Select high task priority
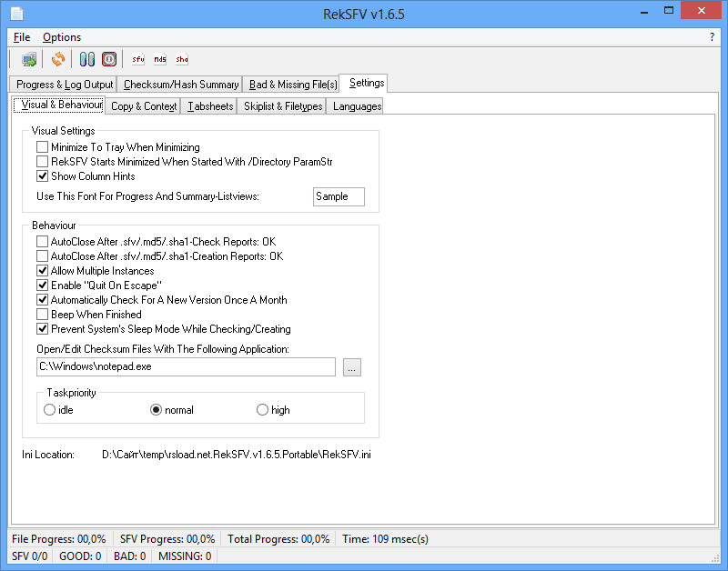This screenshot has height=571, width=728. pos(262,410)
